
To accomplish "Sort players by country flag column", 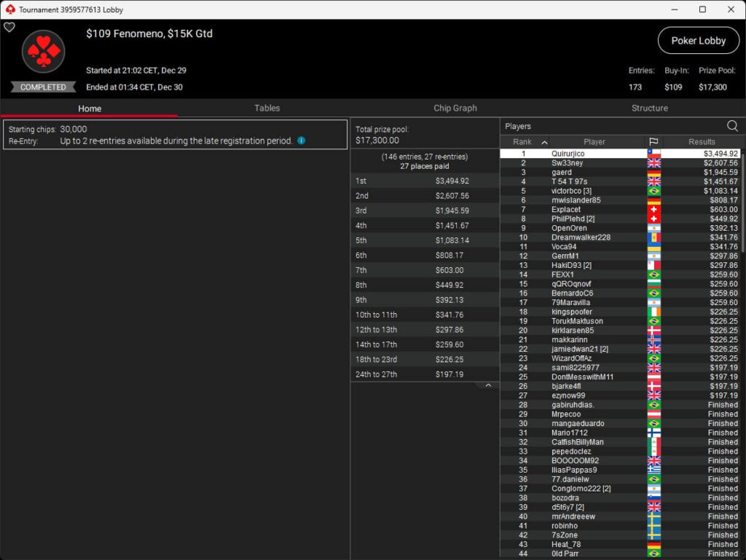I will [x=653, y=142].
